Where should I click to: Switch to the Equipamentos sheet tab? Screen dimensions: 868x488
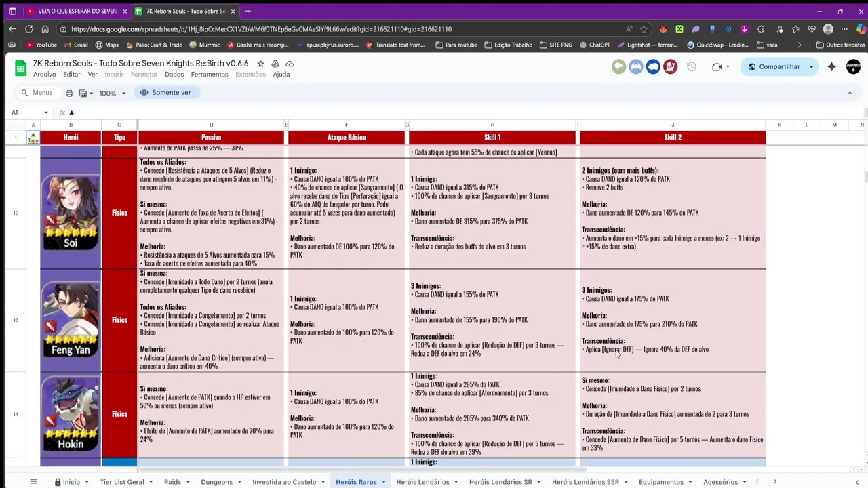click(x=661, y=482)
